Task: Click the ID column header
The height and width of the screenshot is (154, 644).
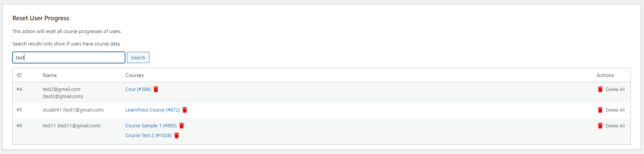Action: pyautogui.click(x=19, y=75)
